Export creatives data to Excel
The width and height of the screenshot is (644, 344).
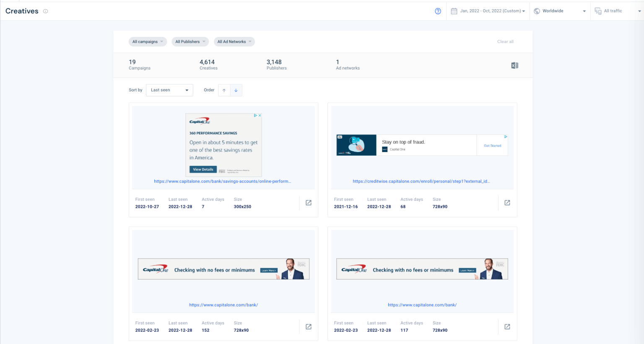[x=514, y=65]
